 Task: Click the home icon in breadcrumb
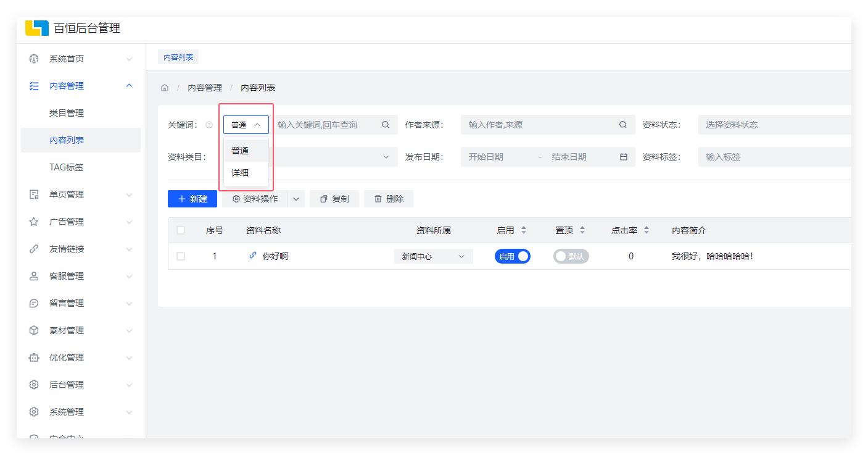point(165,88)
